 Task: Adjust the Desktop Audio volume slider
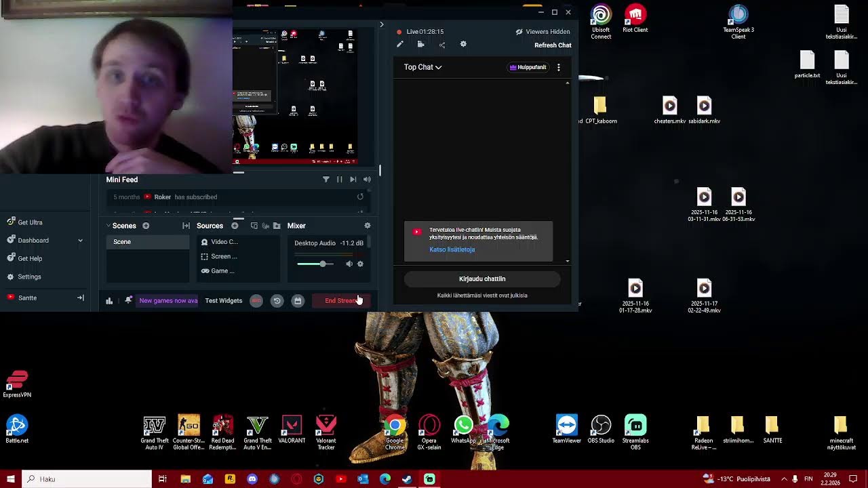click(x=315, y=264)
